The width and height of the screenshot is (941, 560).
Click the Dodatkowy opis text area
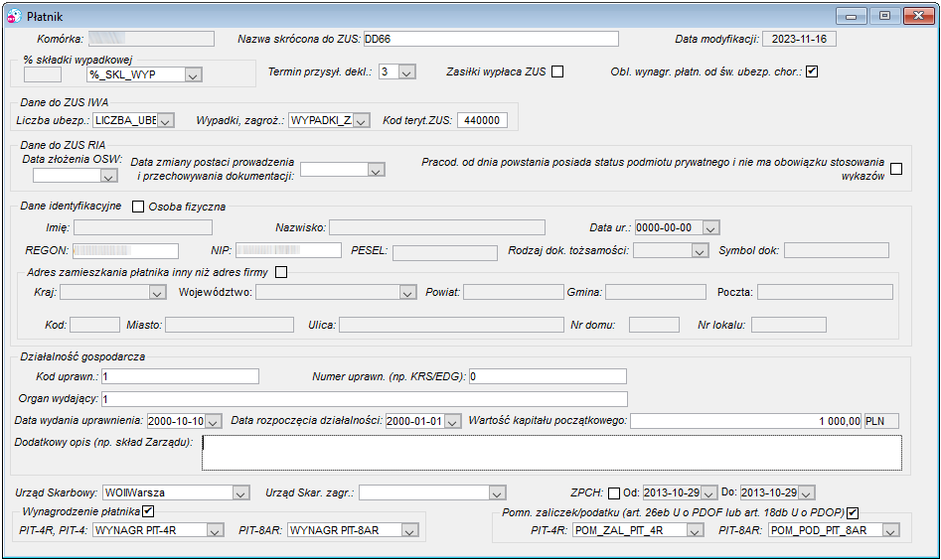tap(551, 453)
